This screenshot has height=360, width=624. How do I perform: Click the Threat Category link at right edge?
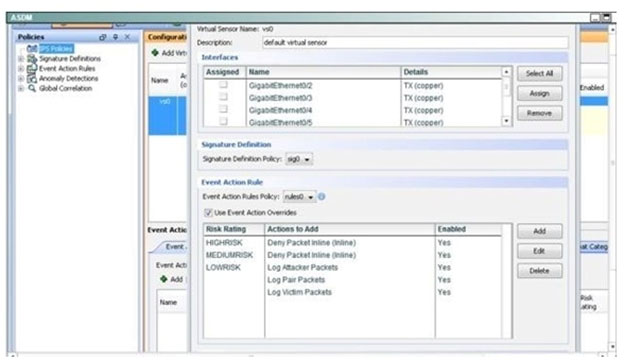593,247
